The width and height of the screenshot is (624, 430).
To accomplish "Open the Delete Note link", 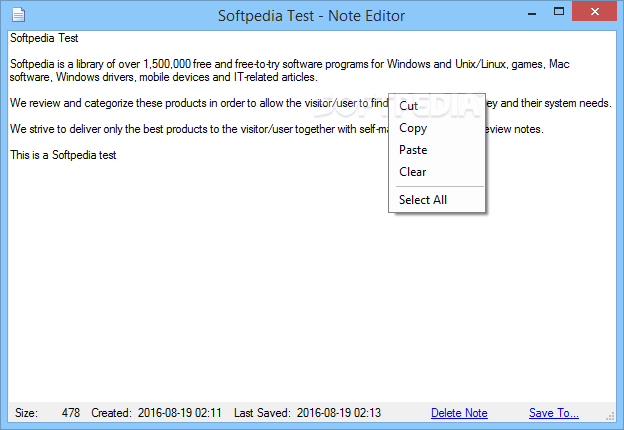I will (x=459, y=413).
